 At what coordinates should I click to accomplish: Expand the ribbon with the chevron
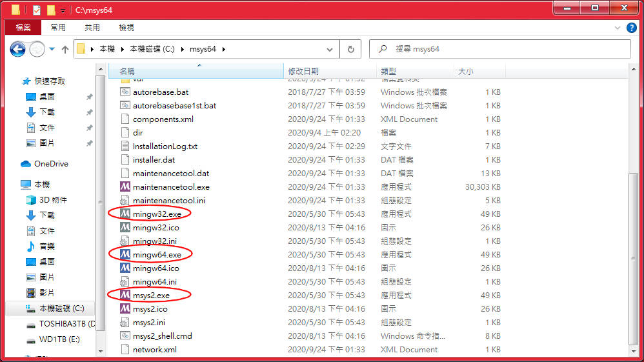click(x=618, y=28)
